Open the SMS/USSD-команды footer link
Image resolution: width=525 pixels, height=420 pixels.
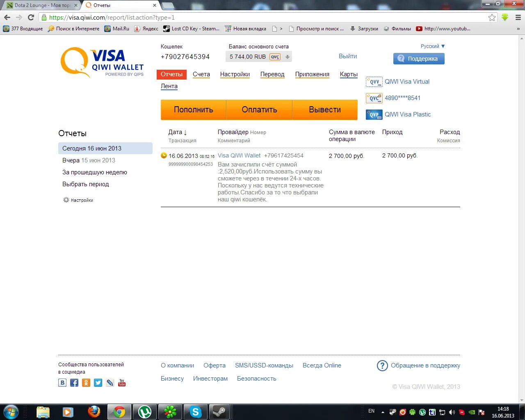point(264,365)
